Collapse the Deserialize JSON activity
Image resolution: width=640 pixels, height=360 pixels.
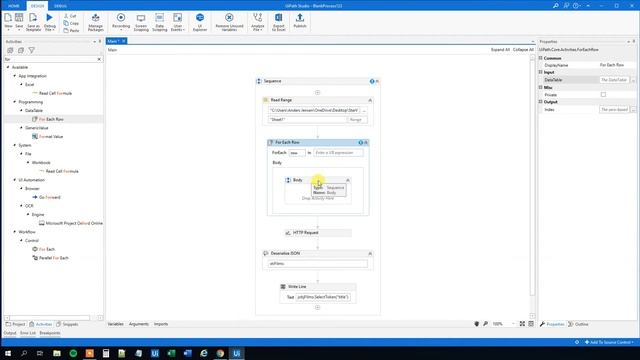[370, 253]
